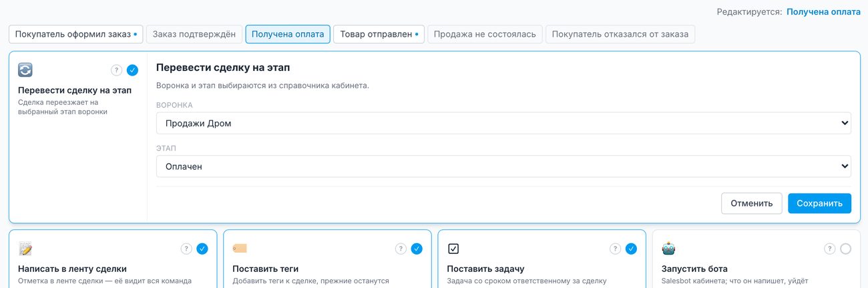This screenshot has width=868, height=288.
Task: Click the text about справочника кабинета
Action: (262, 86)
